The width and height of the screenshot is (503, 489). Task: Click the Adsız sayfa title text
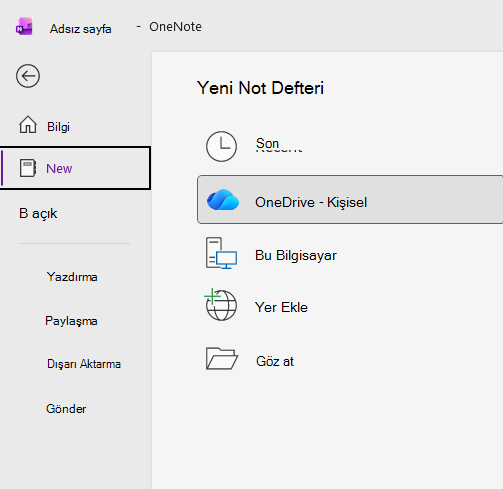coord(81,29)
